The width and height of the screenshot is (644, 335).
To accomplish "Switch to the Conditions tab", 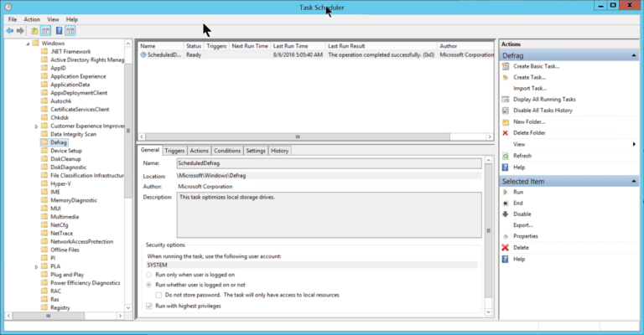I will 227,151.
